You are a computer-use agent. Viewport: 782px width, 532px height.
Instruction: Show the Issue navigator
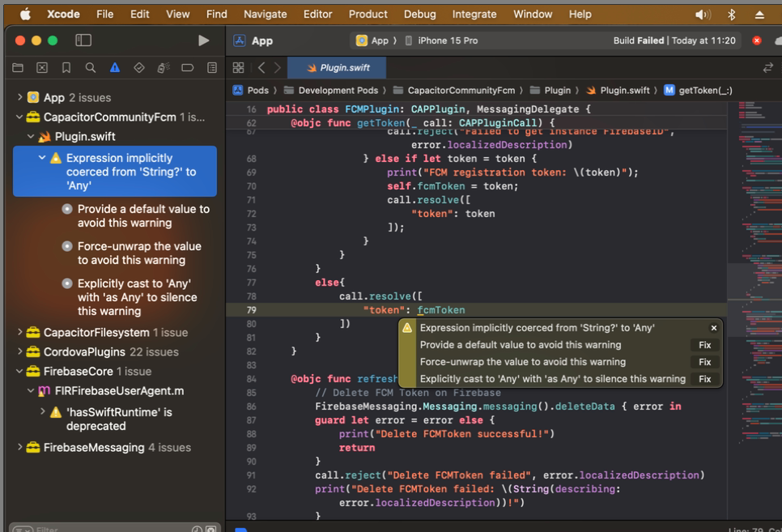(115, 67)
